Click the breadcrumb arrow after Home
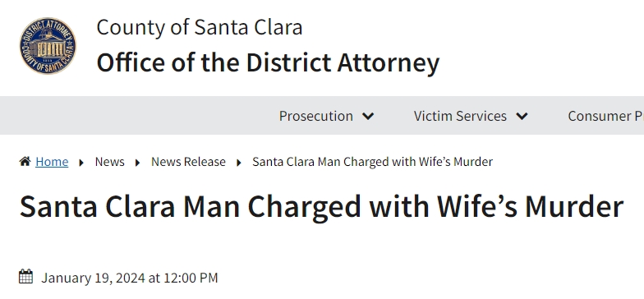The width and height of the screenshot is (644, 299). [81, 163]
